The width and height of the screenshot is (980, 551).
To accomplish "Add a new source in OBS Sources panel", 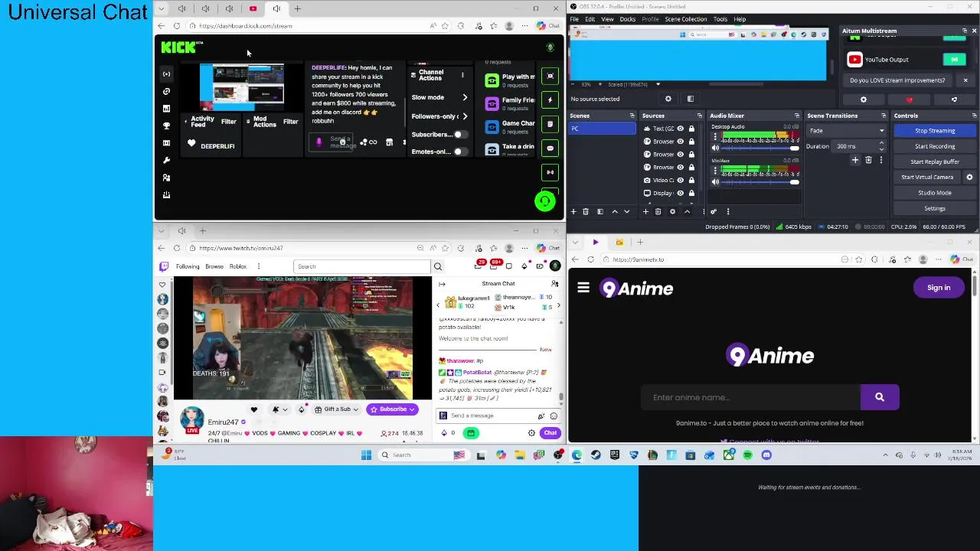I will (645, 211).
